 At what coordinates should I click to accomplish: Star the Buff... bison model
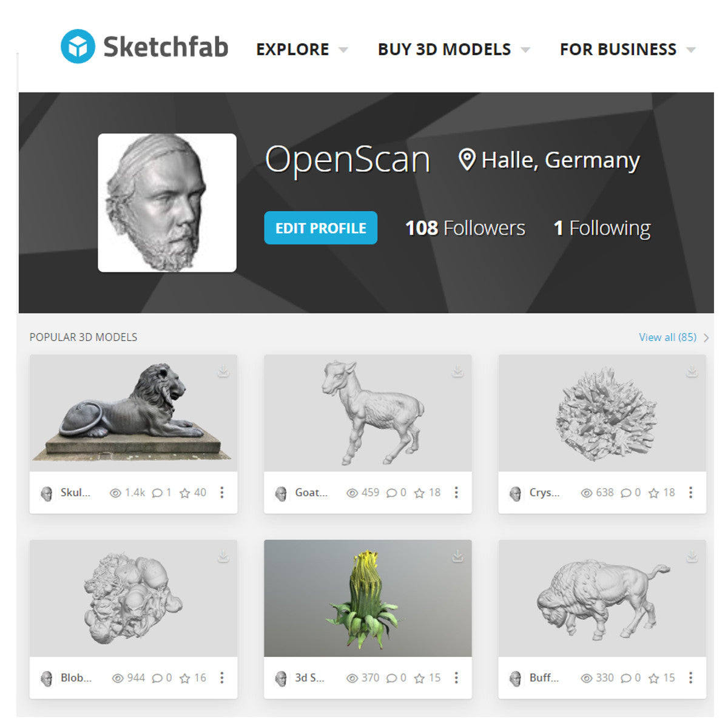(x=653, y=678)
